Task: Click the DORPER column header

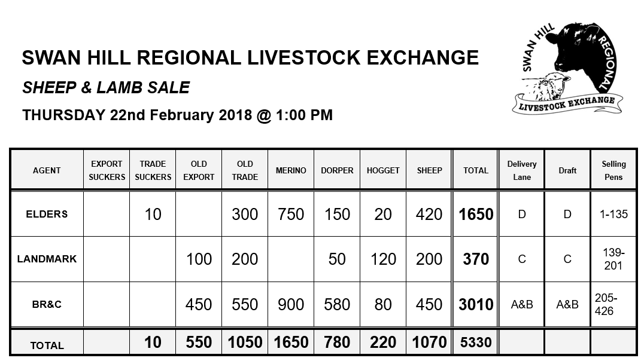Action: click(x=337, y=170)
